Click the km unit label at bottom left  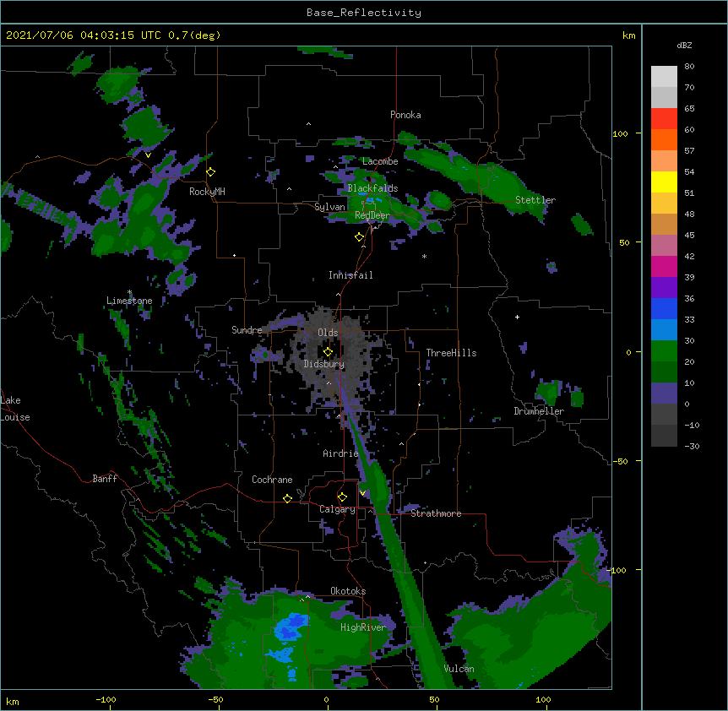click(x=13, y=702)
